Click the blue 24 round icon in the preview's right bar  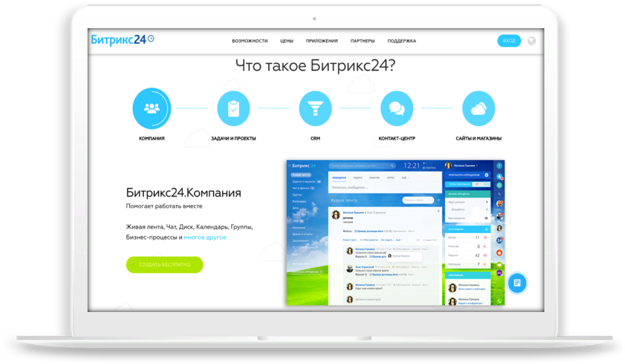tap(499, 240)
